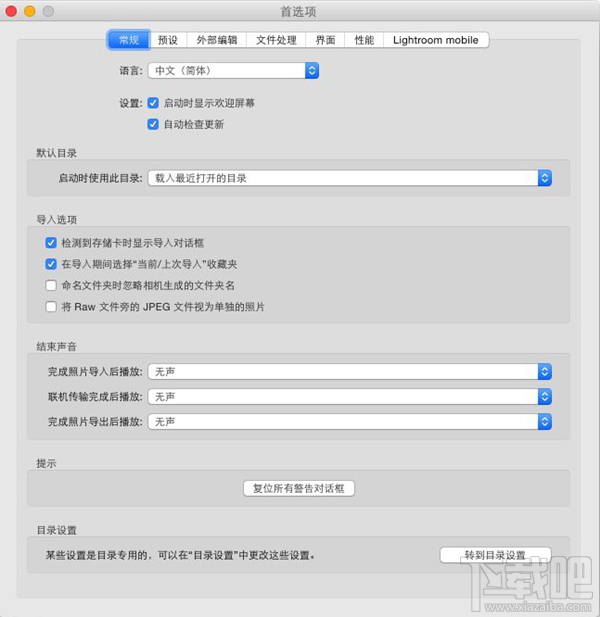Open the 完成照片导入后播放 sound dropdown
The image size is (600, 617).
coord(350,372)
